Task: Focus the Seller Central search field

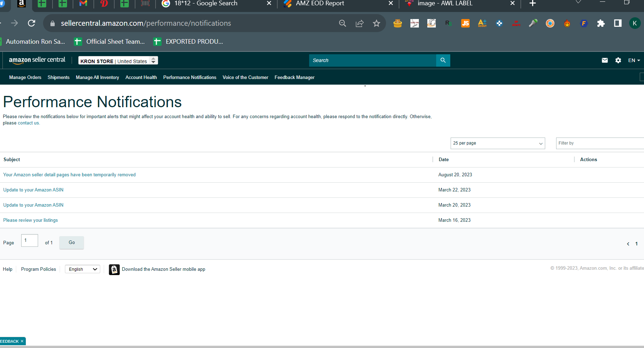Action: click(373, 60)
